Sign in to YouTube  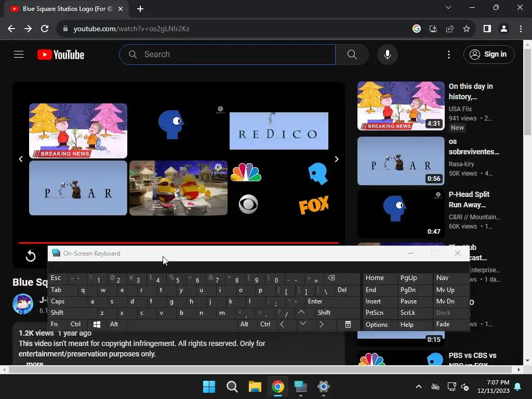(488, 54)
